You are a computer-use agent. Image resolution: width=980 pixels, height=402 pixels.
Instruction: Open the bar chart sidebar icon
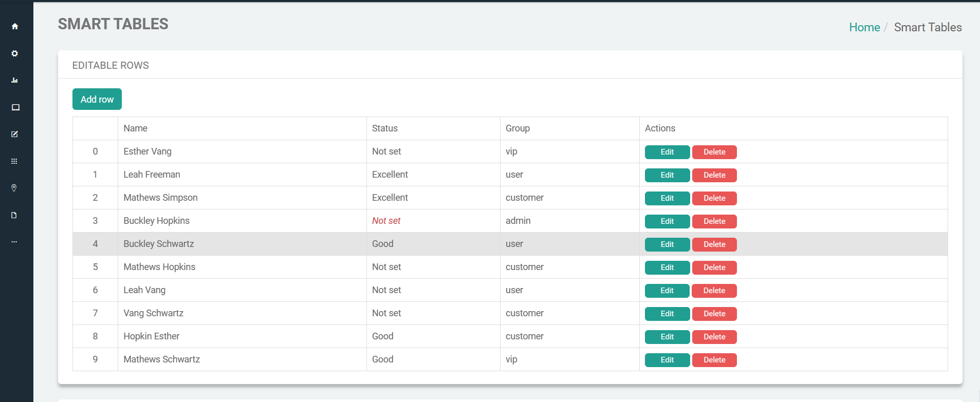[x=15, y=80]
